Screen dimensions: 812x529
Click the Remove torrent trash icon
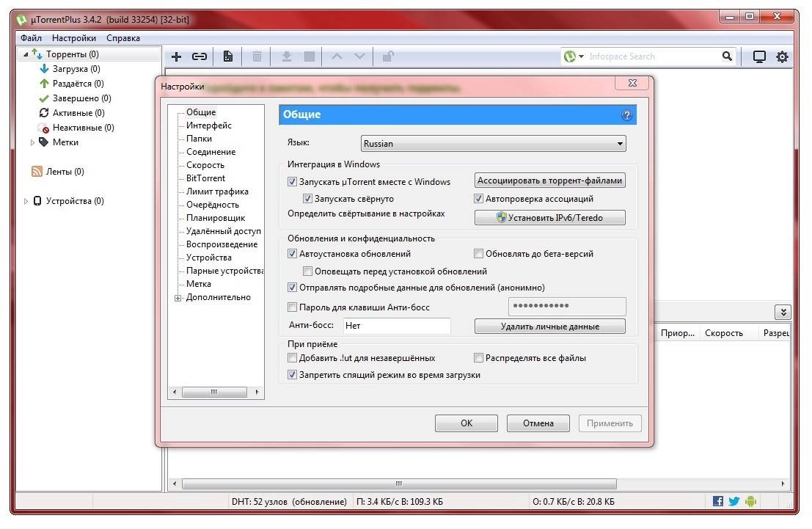pyautogui.click(x=257, y=56)
